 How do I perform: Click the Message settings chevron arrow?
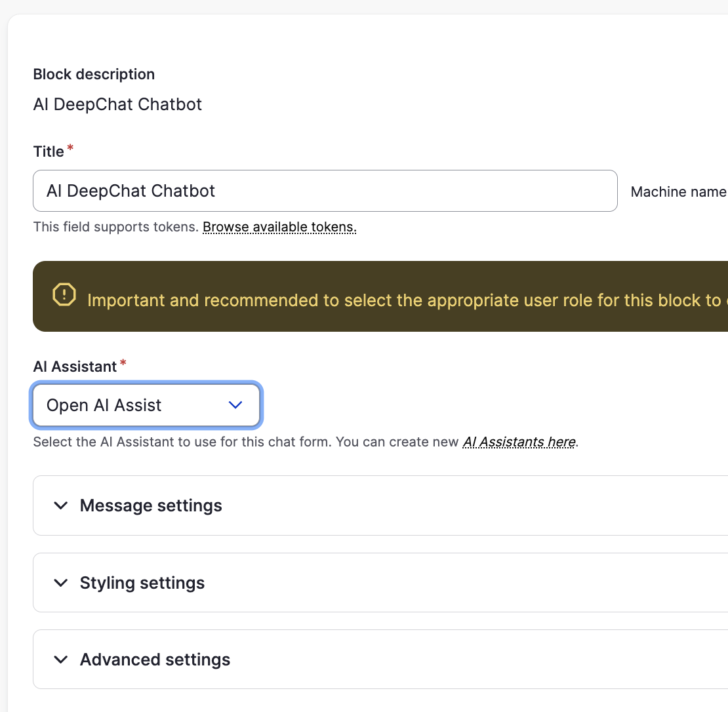point(61,505)
